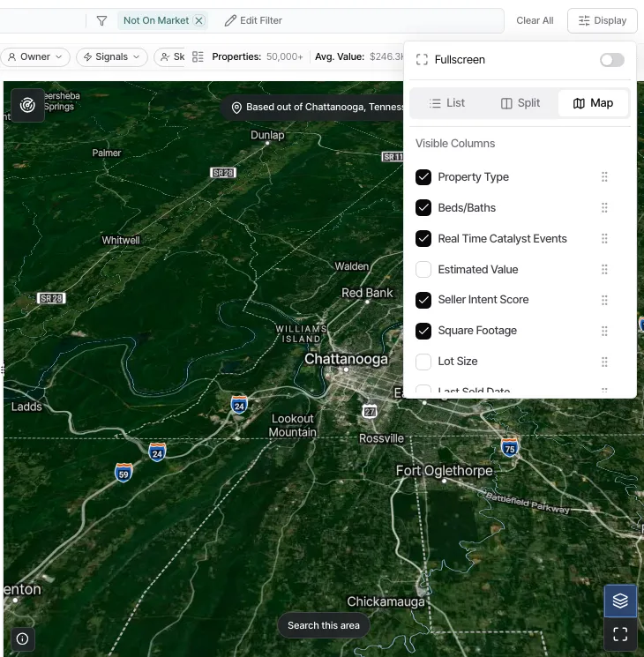Select the Map view tab
This screenshot has height=657, width=644.
[x=593, y=103]
